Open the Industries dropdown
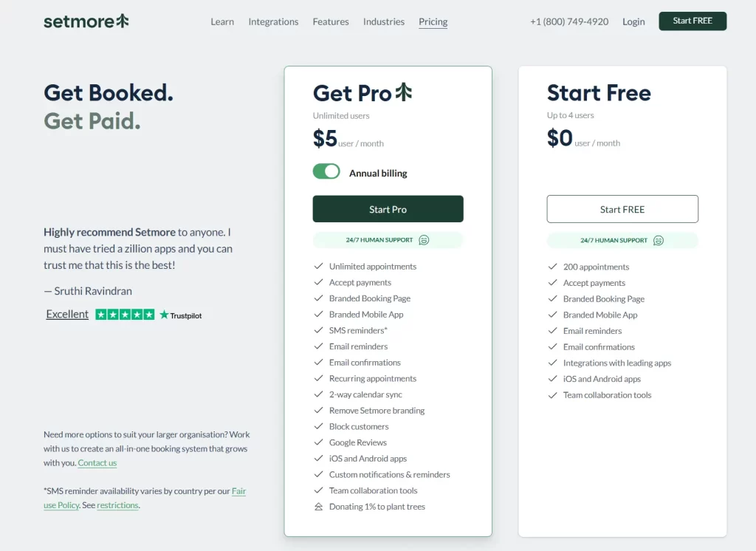This screenshot has width=756, height=551. (383, 21)
